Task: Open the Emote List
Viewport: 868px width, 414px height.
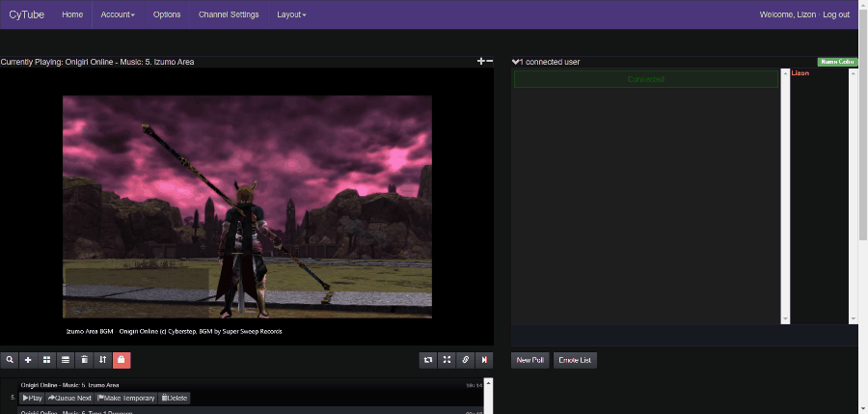Action: pos(575,360)
